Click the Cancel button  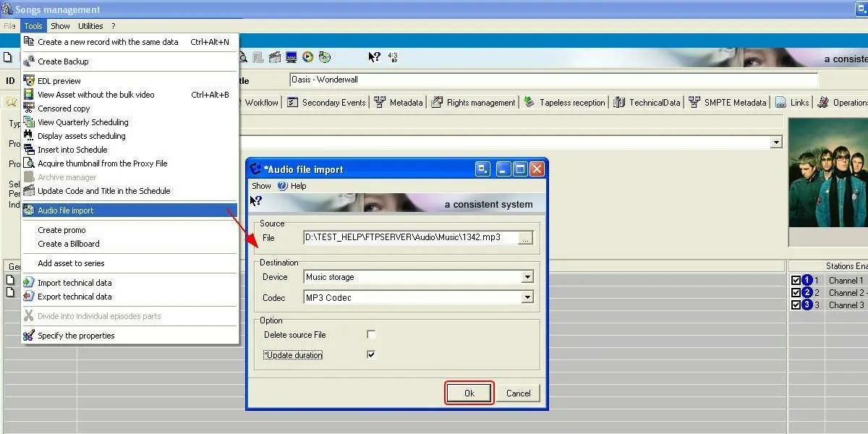point(518,393)
